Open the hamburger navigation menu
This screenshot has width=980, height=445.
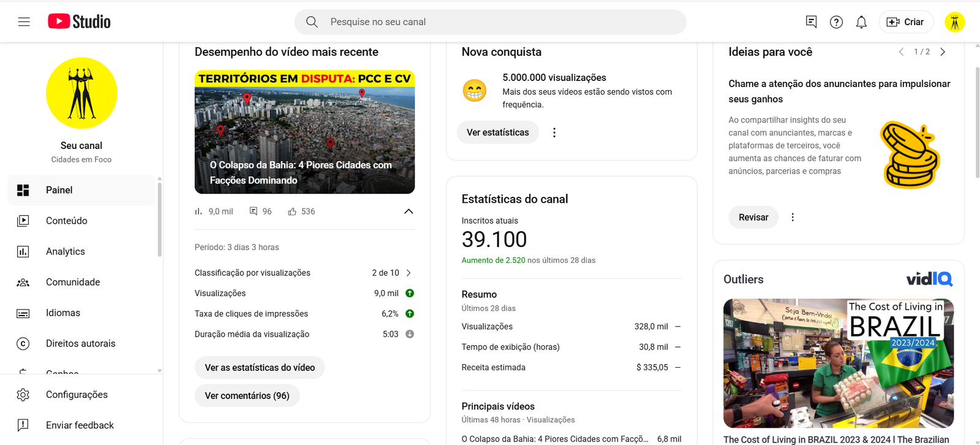24,22
